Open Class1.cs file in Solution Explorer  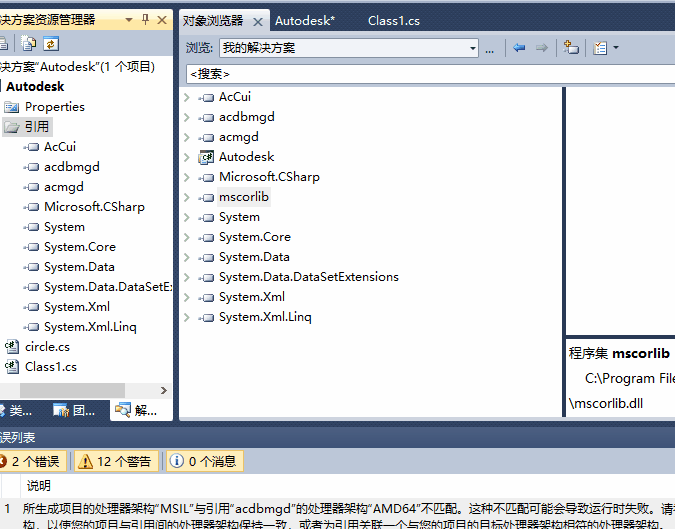(51, 367)
